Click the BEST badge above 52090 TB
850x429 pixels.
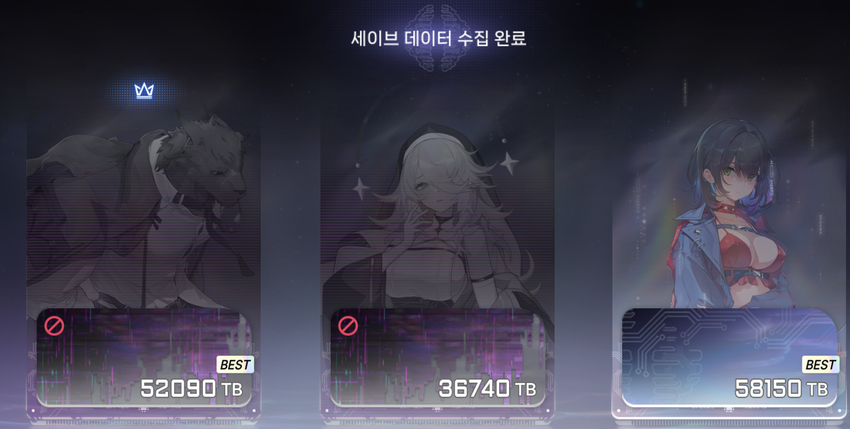tap(235, 365)
